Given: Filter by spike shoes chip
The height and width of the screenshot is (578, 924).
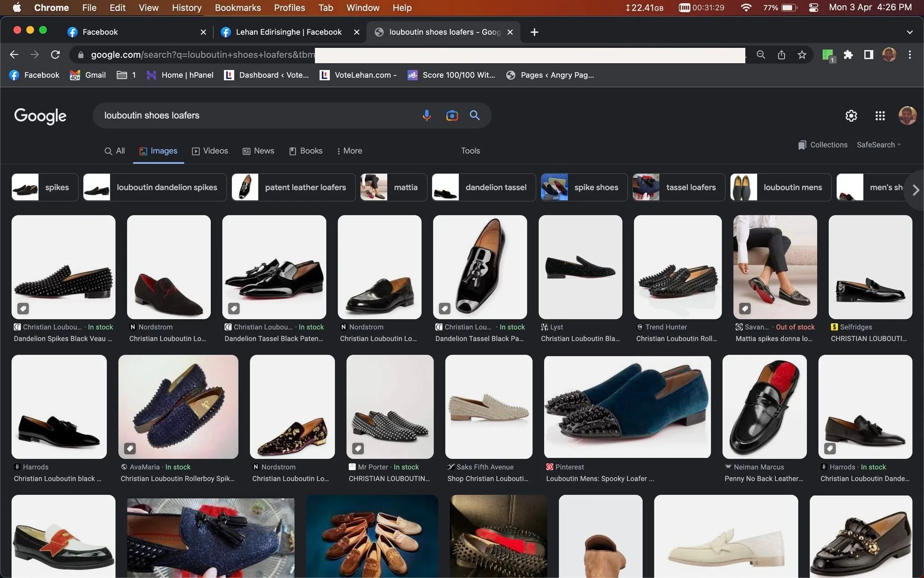Looking at the screenshot, I should (x=584, y=187).
